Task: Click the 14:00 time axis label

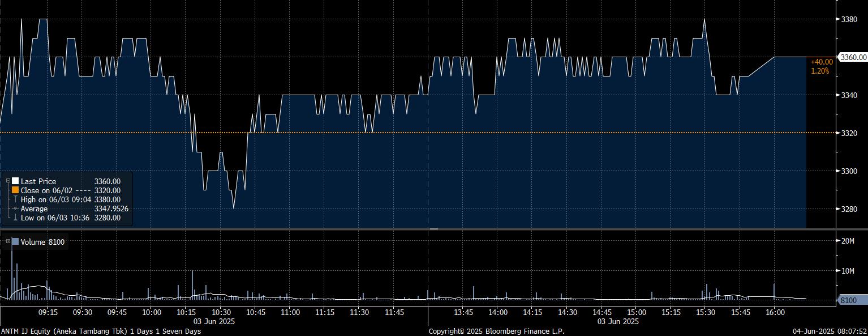Action: tap(498, 312)
